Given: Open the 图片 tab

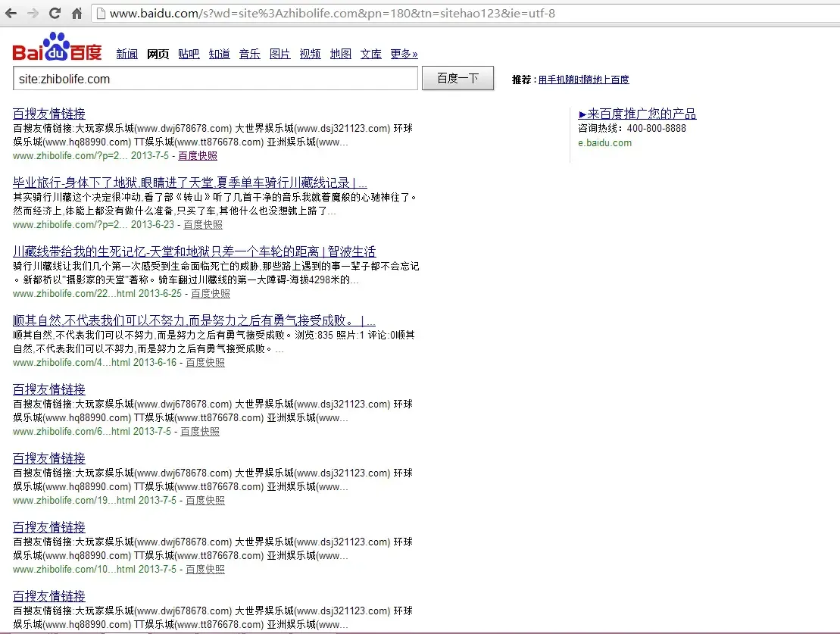Looking at the screenshot, I should coord(279,54).
